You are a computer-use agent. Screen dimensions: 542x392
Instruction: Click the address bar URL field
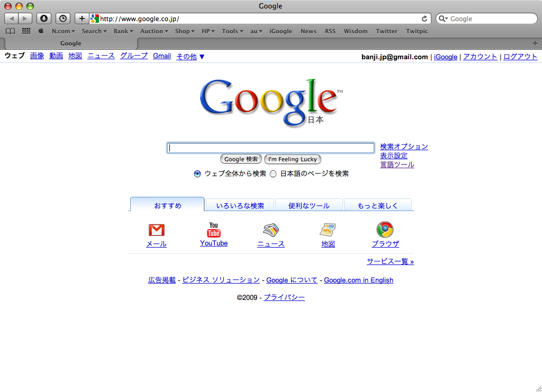[x=260, y=19]
